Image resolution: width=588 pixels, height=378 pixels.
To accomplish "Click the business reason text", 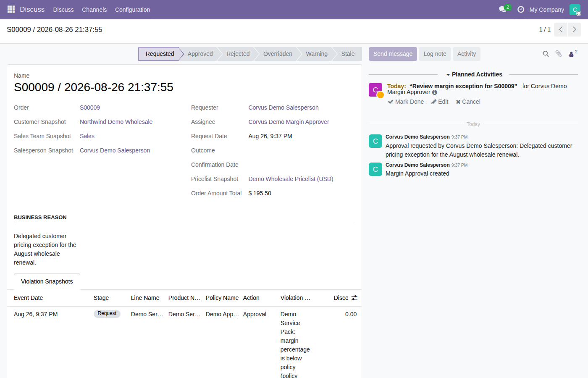I will (x=45, y=249).
